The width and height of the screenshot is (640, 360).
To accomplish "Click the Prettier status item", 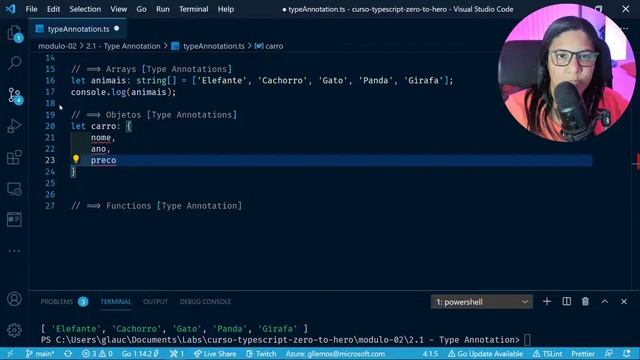I will [x=582, y=354].
